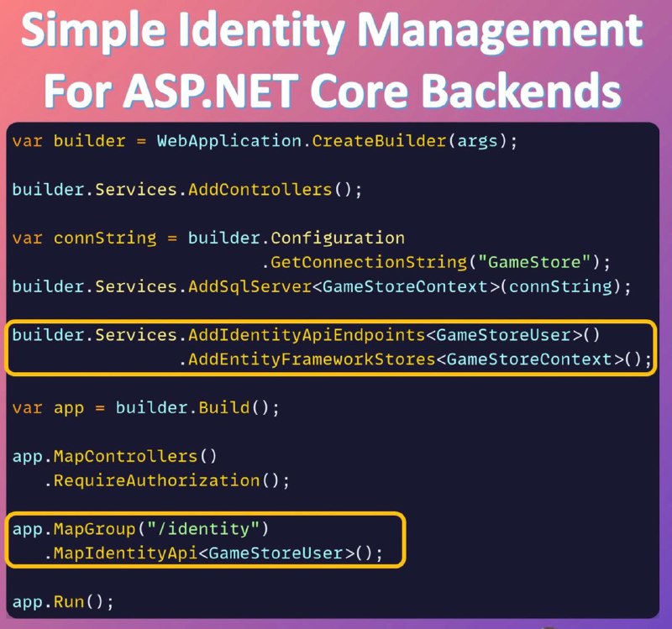Click .MapIdentityApi<GameStoreUser>() line
The image size is (672, 629).
pyautogui.click(x=213, y=553)
